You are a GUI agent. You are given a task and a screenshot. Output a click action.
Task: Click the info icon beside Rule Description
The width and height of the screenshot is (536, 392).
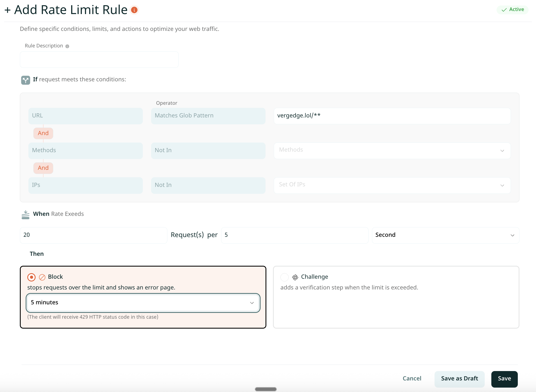[67, 46]
